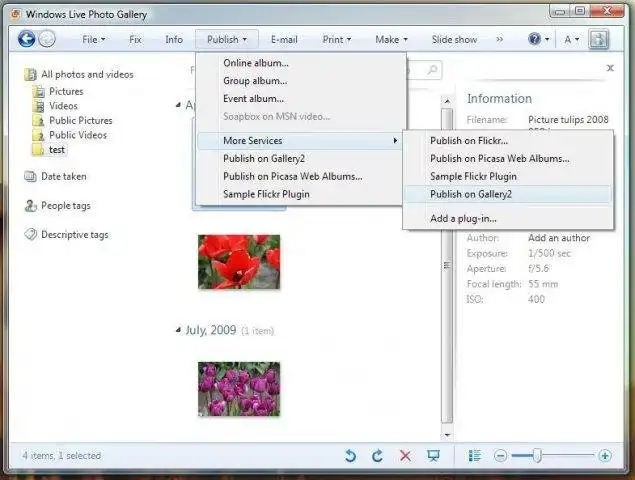Click the blue Back arrow button
Image resolution: width=635 pixels, height=480 pixels.
27,39
